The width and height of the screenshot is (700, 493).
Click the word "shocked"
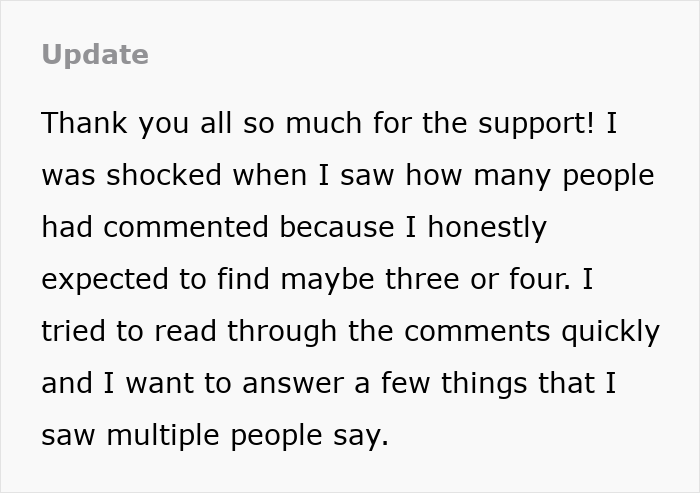pos(165,175)
